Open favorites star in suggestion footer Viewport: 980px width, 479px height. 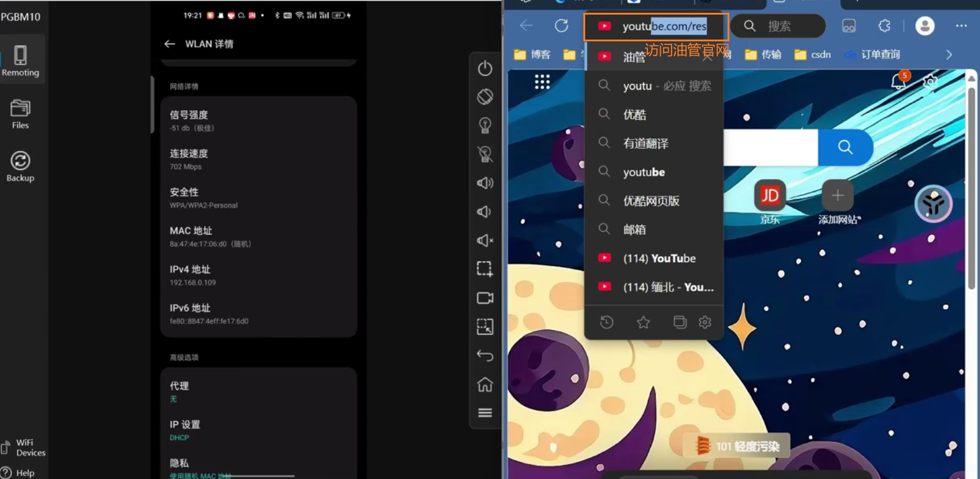coord(643,322)
